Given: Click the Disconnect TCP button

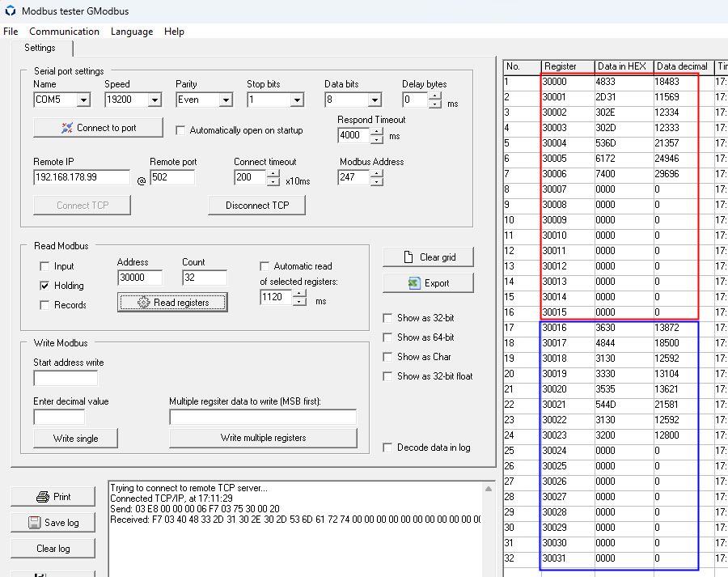Looking at the screenshot, I should (258, 206).
